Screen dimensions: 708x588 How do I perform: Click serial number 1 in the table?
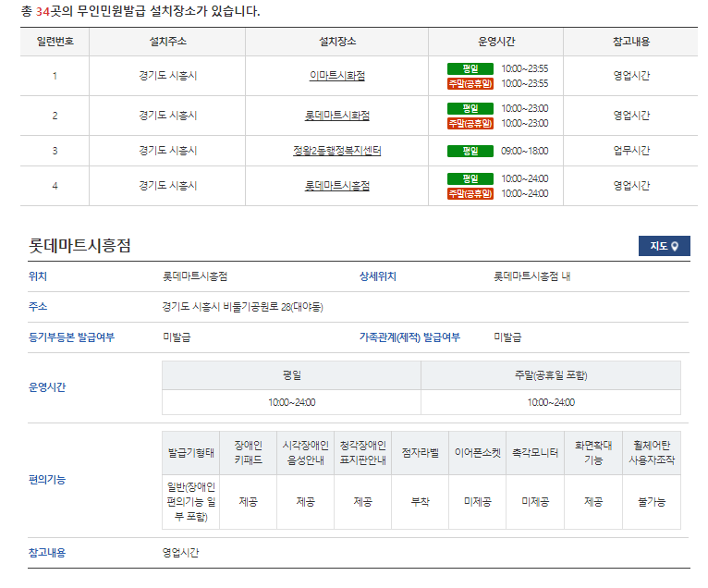click(x=55, y=76)
